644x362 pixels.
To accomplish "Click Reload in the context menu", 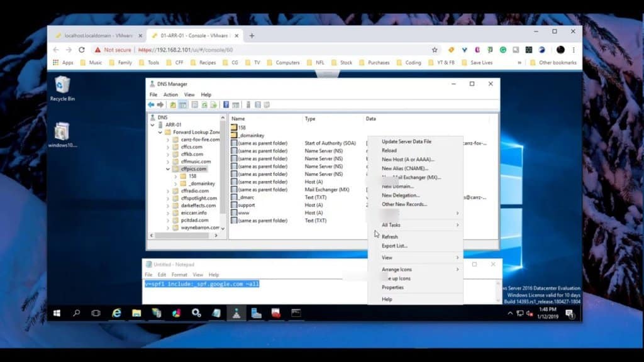I will point(415,150).
